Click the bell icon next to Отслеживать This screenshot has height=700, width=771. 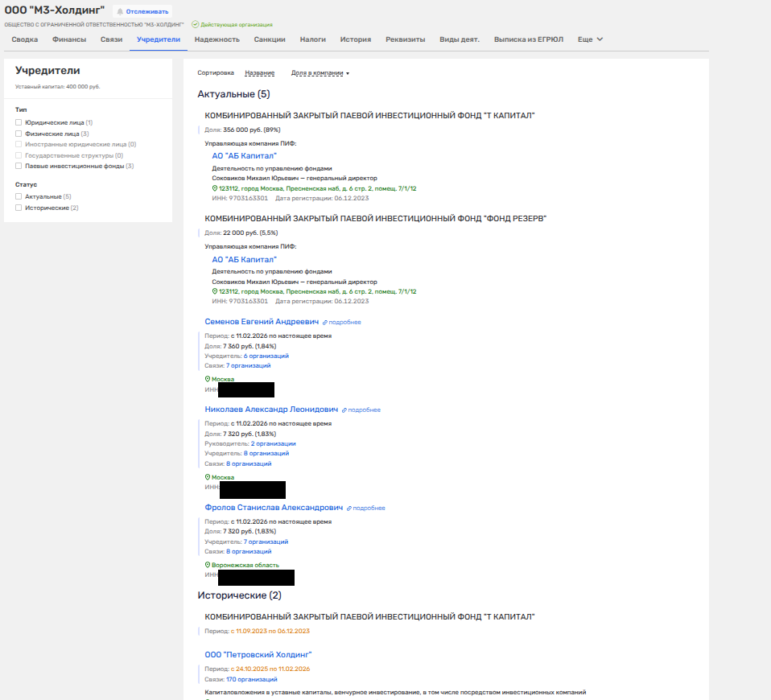click(x=121, y=12)
